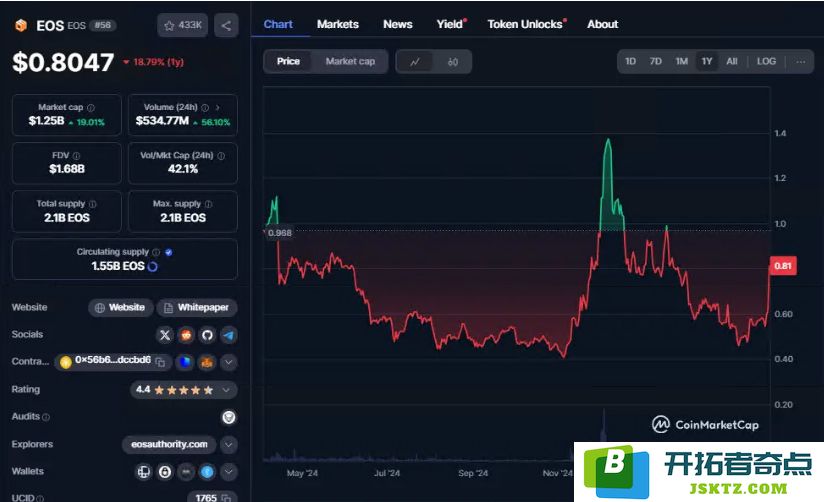
Task: Open the Reddit social link
Action: coord(186,335)
